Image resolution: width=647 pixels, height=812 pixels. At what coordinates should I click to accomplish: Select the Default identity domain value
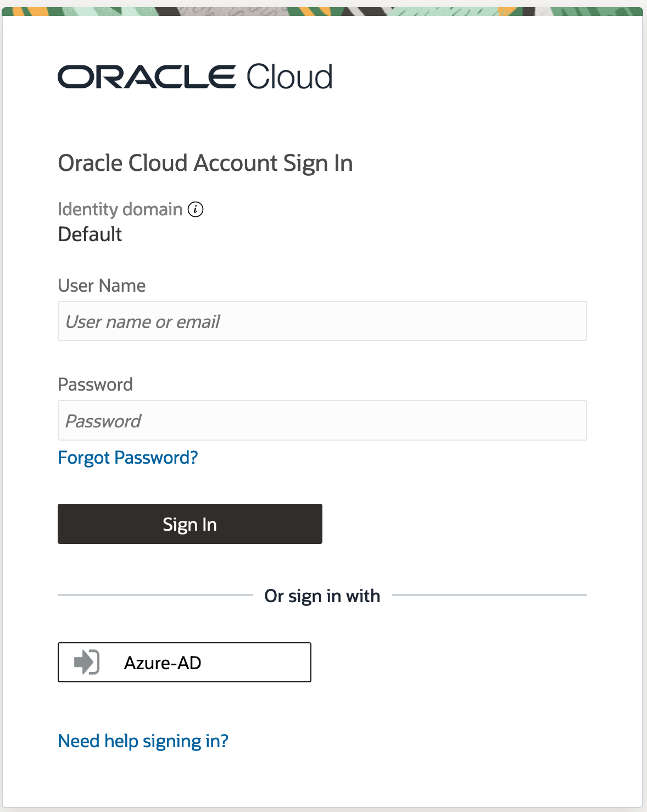coord(90,235)
